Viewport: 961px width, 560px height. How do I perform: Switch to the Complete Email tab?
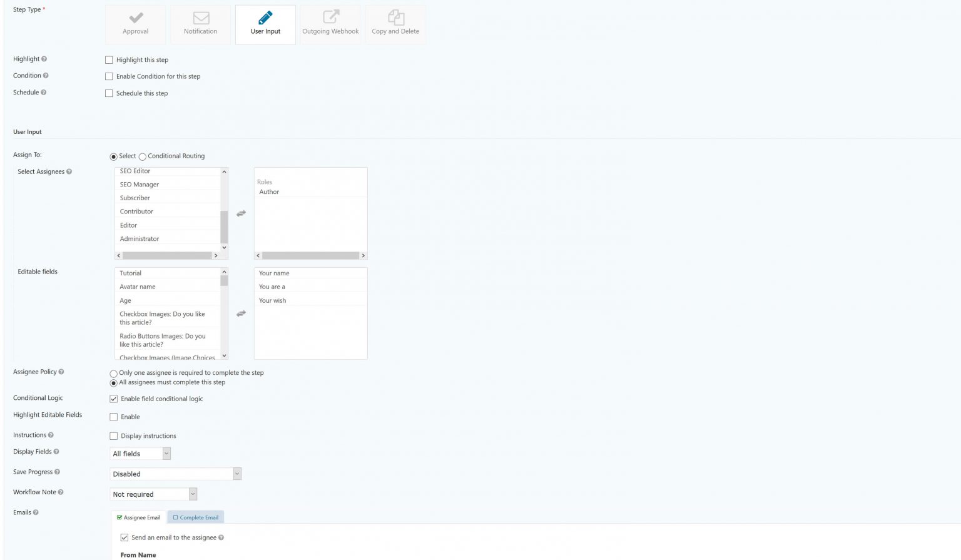[x=195, y=517]
